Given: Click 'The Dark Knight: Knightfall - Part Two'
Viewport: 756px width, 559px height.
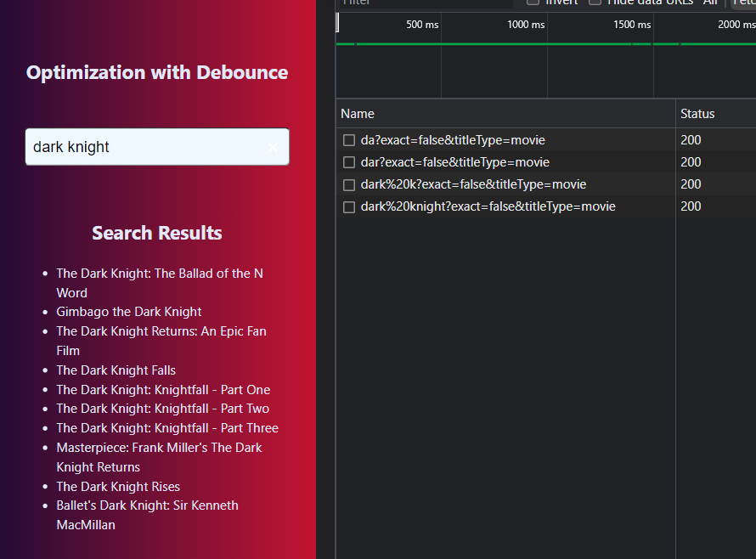Looking at the screenshot, I should pyautogui.click(x=162, y=409).
